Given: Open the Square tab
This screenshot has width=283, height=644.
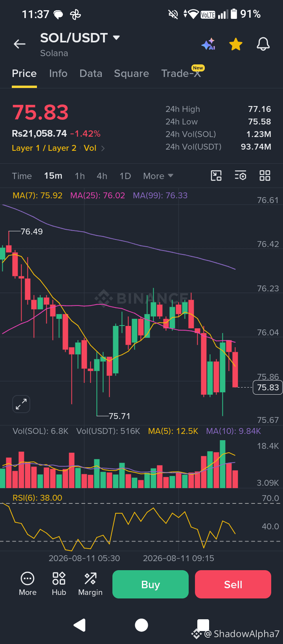Looking at the screenshot, I should 131,74.
